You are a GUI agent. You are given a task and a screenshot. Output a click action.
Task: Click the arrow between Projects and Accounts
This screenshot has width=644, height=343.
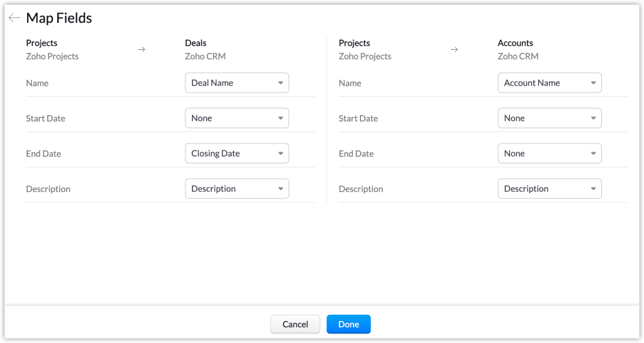coord(454,50)
